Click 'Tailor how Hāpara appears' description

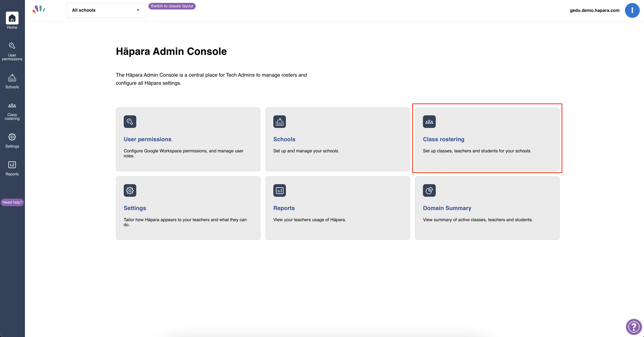click(185, 222)
